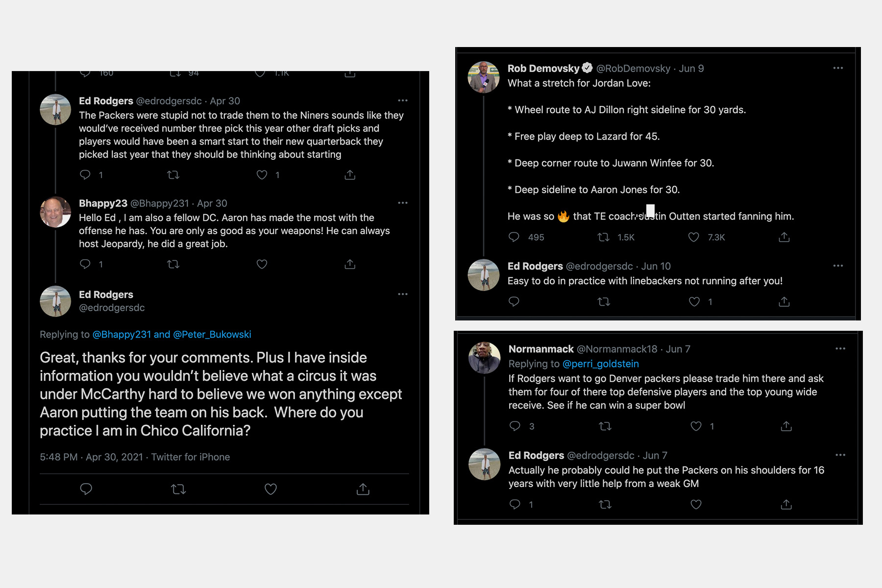Open the @Peter_Bukowski mention link
This screenshot has width=882, height=588.
click(212, 334)
